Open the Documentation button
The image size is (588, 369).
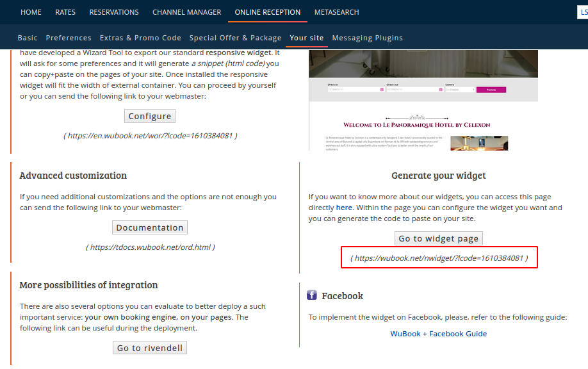150,227
